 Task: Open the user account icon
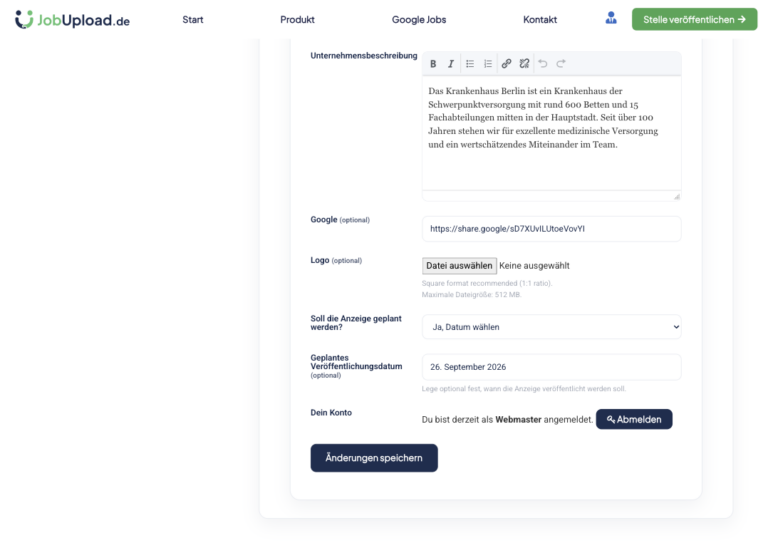pyautogui.click(x=611, y=19)
